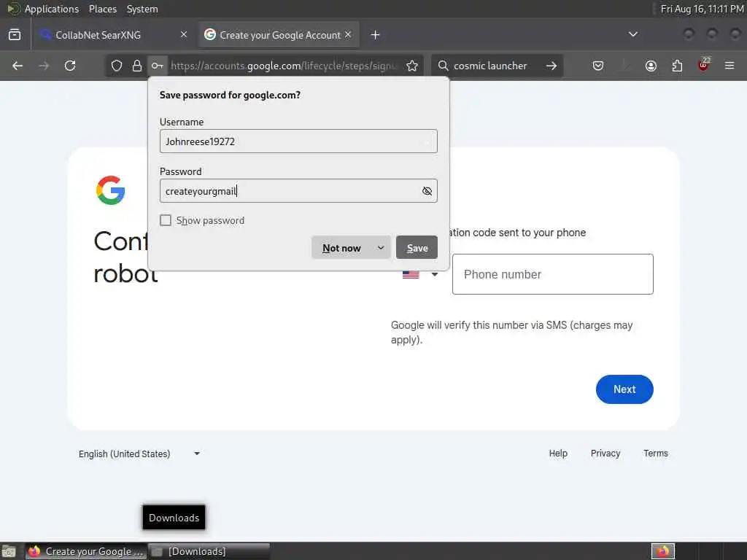747x560 pixels.
Task: Close the CollabNet SearXNG tab
Action: tap(184, 35)
